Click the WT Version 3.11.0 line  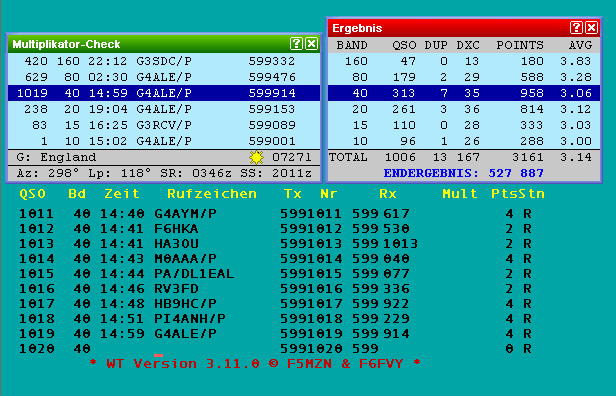[x=255, y=364]
